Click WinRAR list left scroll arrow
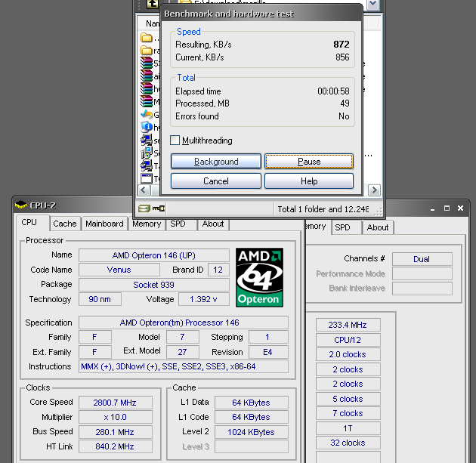 click(x=144, y=190)
